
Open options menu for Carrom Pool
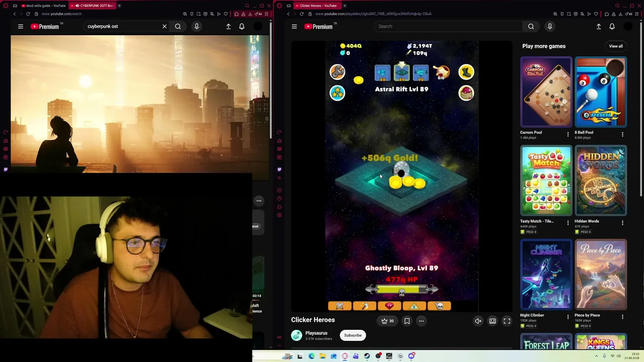(x=568, y=134)
